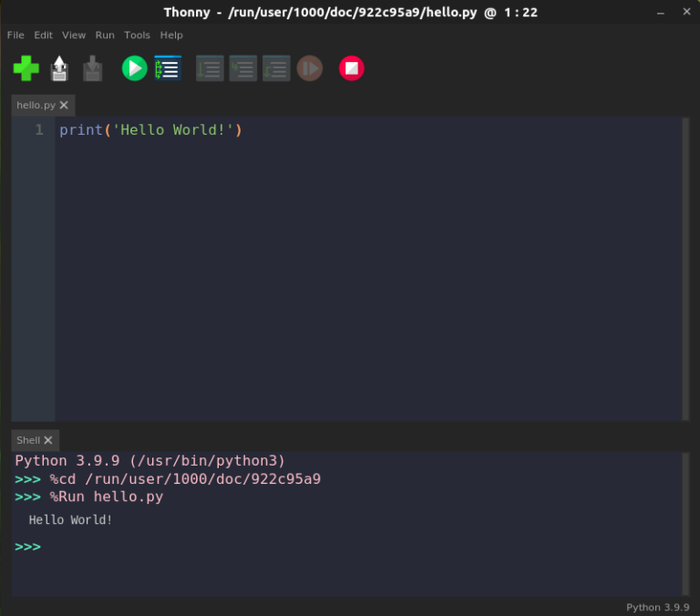Image resolution: width=700 pixels, height=616 pixels.
Task: Close the hello.py editor tab
Action: (x=64, y=106)
